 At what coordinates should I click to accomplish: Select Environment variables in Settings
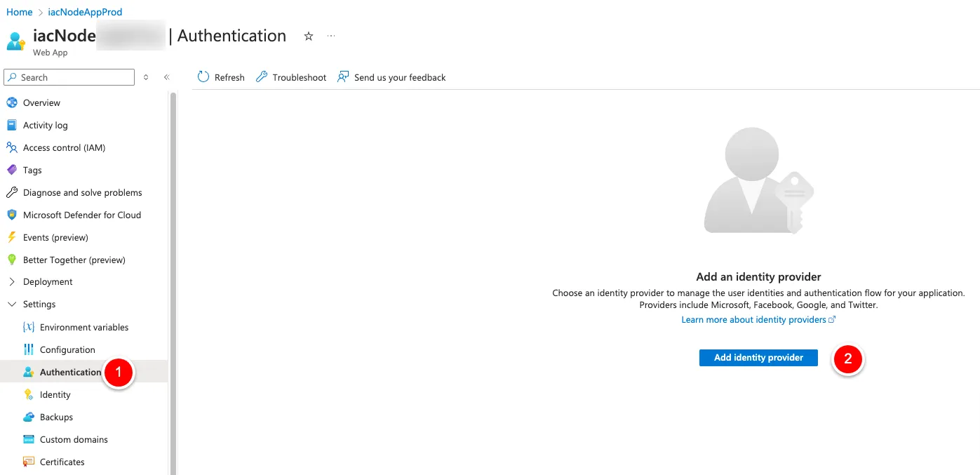pos(83,327)
